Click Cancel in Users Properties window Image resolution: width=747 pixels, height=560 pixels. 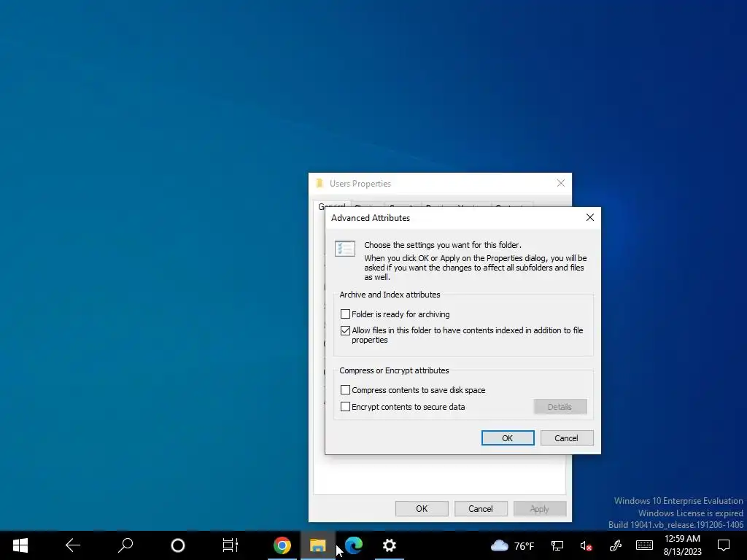[480, 508]
